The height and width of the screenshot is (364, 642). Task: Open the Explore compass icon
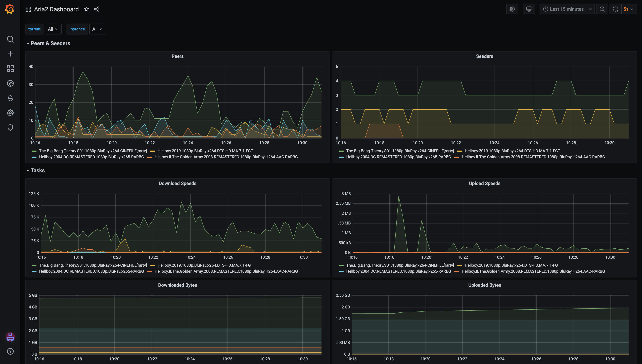[x=10, y=83]
